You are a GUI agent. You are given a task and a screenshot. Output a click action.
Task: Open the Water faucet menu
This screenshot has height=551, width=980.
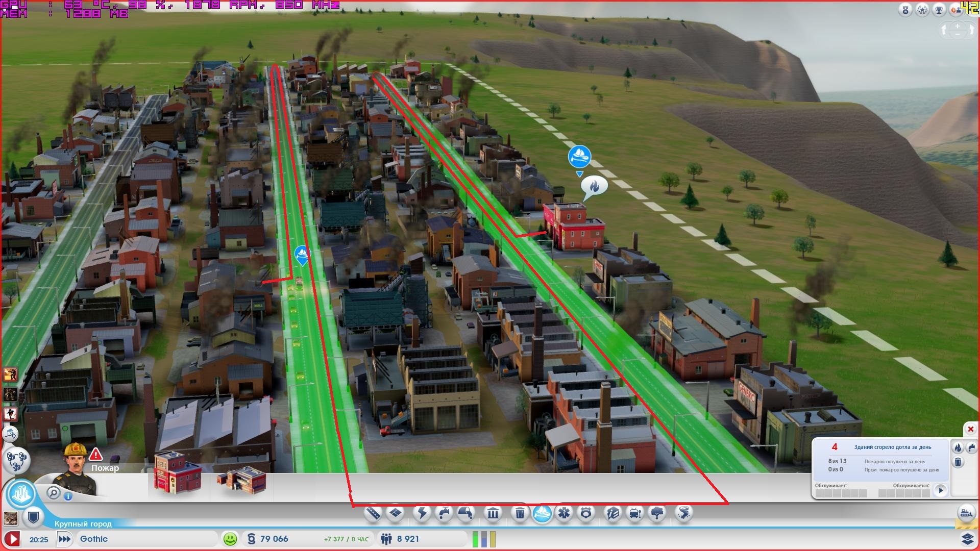(444, 513)
